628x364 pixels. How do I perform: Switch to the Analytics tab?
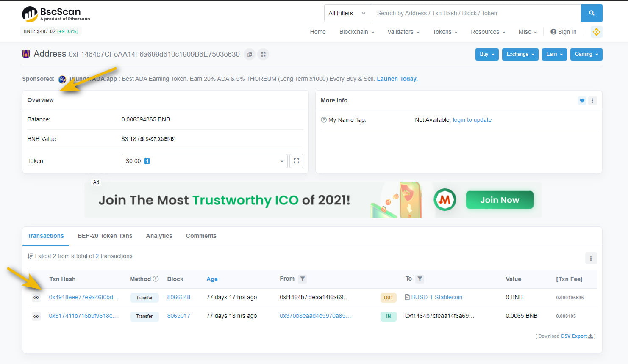pos(159,236)
